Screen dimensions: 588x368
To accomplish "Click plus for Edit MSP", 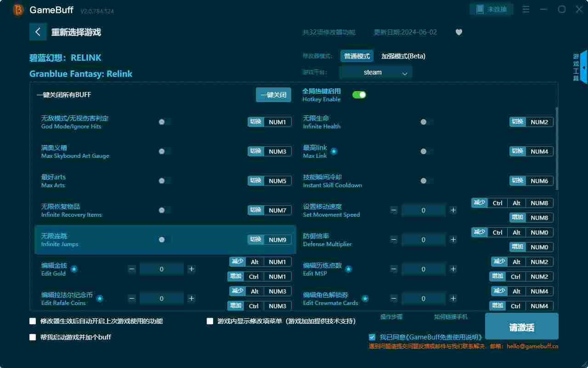I will tap(453, 269).
